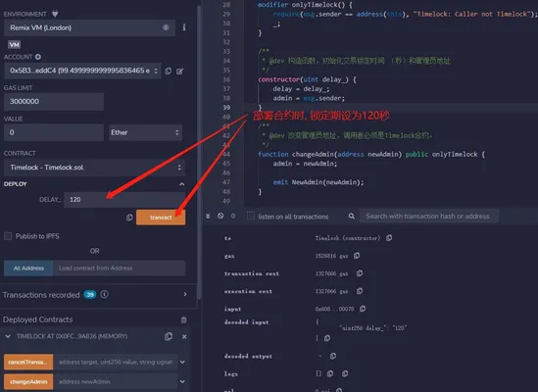538x392 pixels.
Task: Collapse the terminal panel with double chevron
Action: (208, 216)
